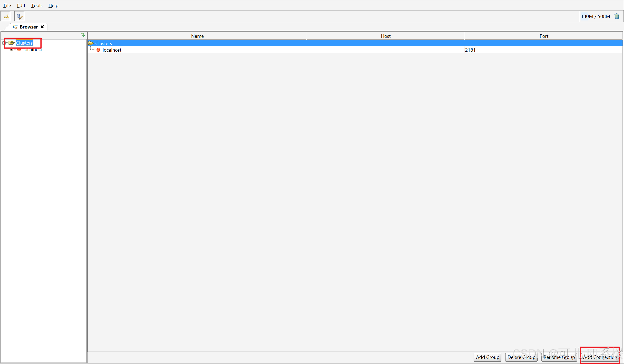Click the Browser tab's tree icon

coord(15,27)
